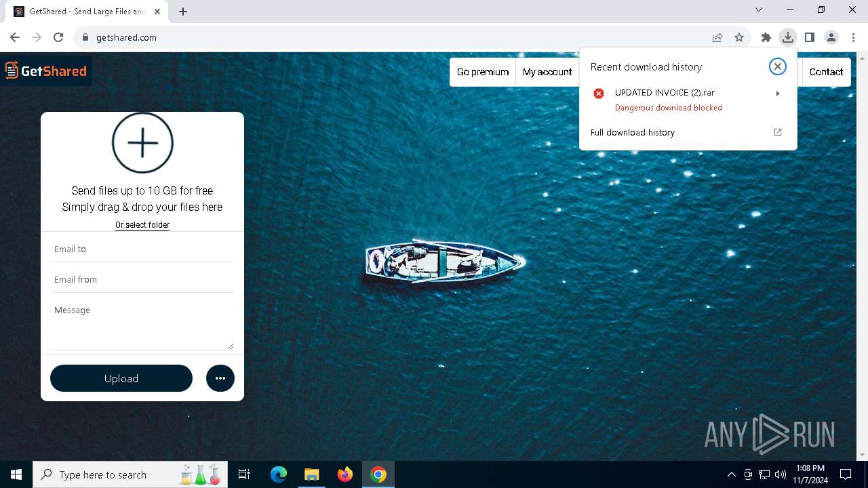868x488 pixels.
Task: Open the volume control in system tray
Action: click(x=781, y=474)
